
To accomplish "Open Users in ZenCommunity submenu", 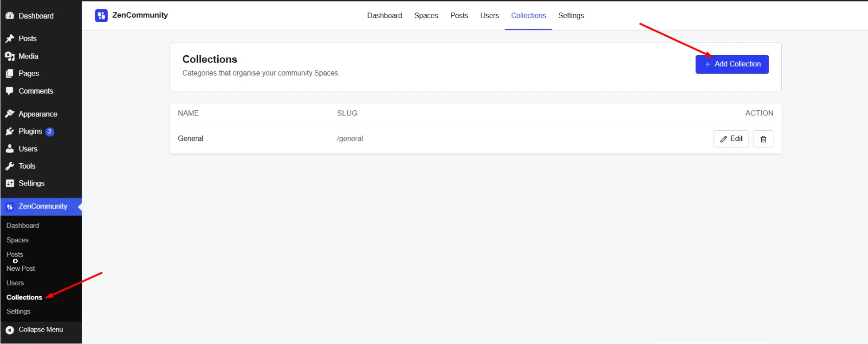I will pos(15,283).
